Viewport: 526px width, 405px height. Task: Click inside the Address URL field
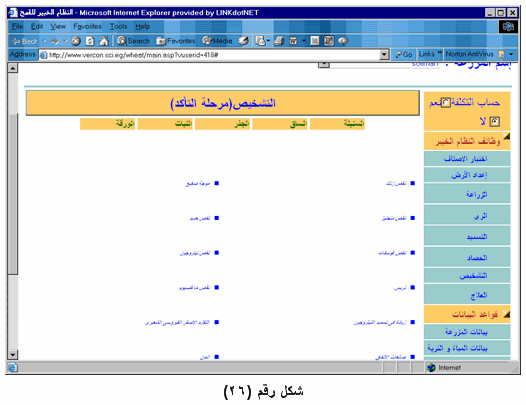[210, 55]
